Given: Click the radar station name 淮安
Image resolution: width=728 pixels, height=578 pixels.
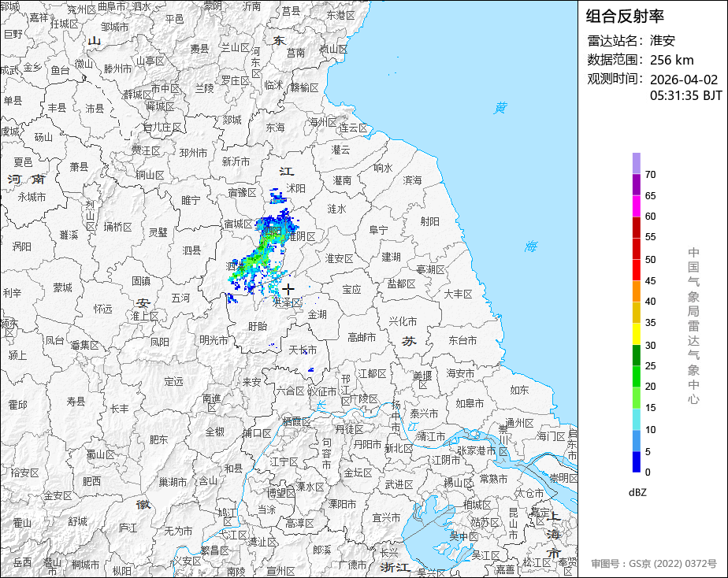Looking at the screenshot, I should 662,40.
